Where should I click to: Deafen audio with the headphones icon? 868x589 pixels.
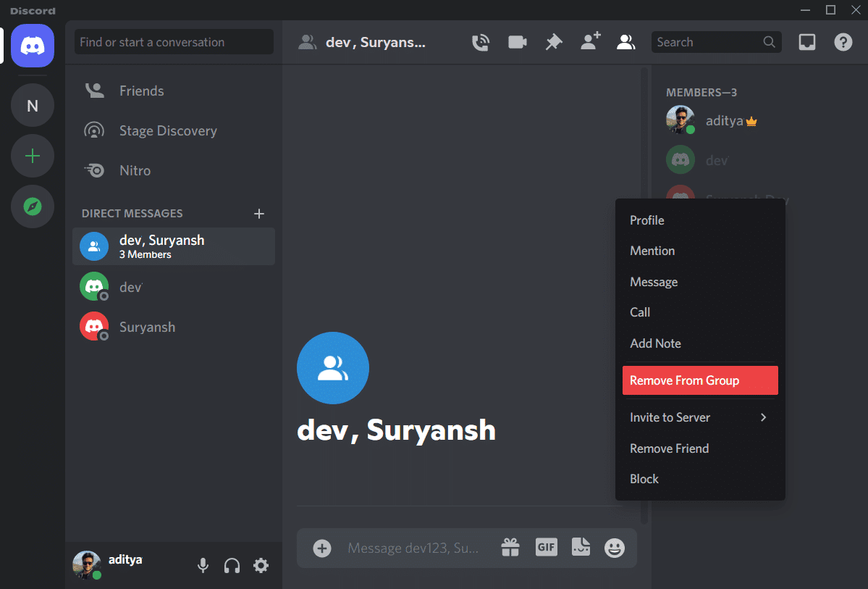tap(232, 565)
